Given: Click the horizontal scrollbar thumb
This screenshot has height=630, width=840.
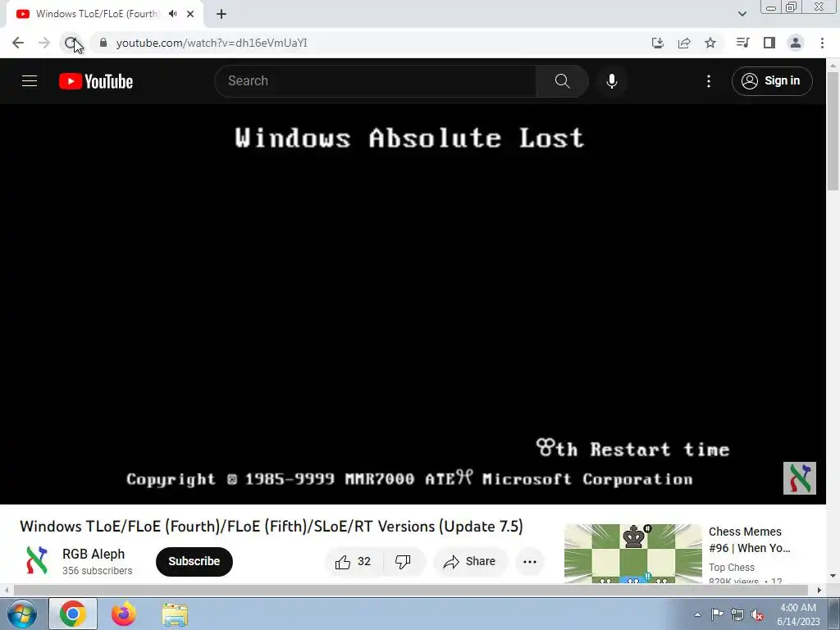Looking at the screenshot, I should coord(410,590).
